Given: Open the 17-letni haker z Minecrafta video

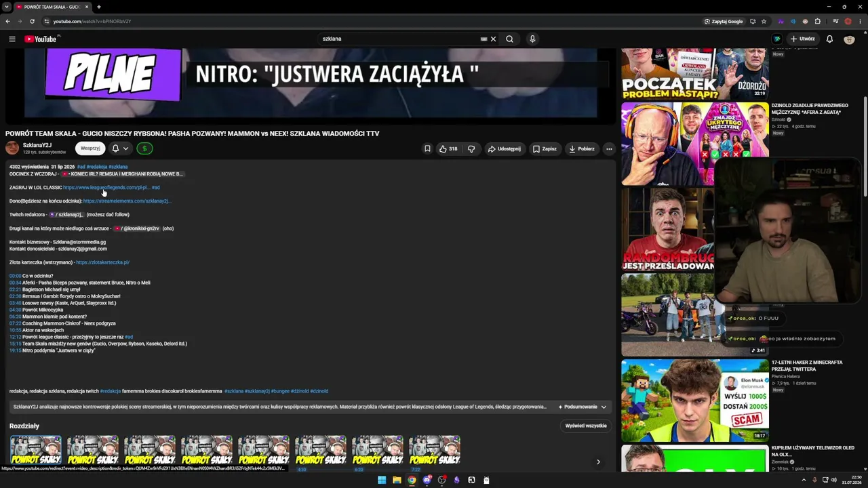Looking at the screenshot, I should [x=807, y=365].
